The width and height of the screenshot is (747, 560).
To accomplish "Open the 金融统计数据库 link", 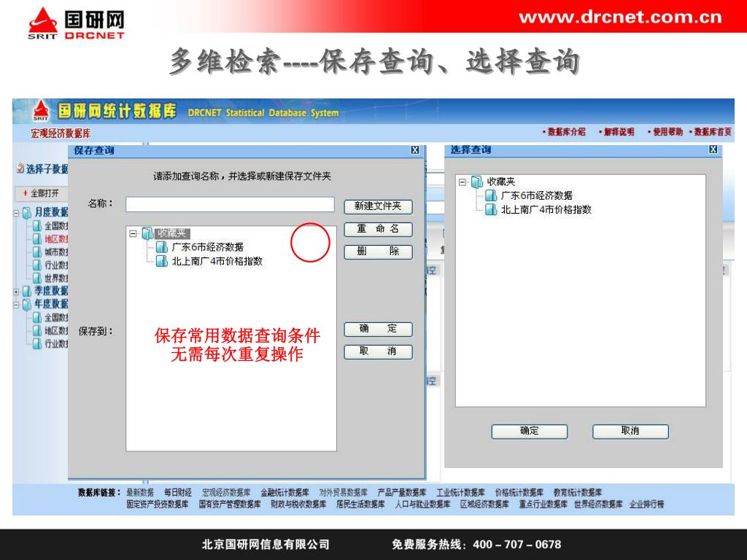I will pyautogui.click(x=285, y=492).
